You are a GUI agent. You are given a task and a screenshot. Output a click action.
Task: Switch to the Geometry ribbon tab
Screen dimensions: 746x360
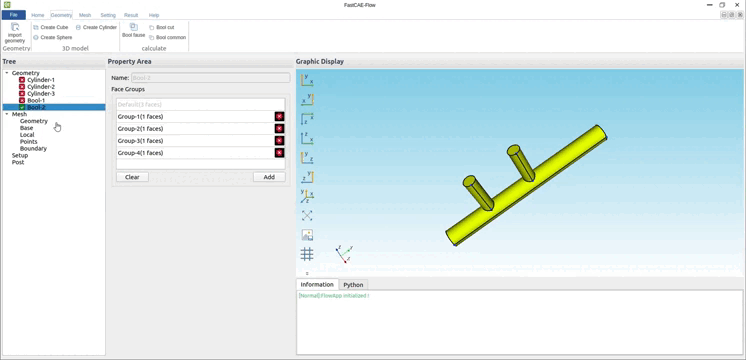click(x=61, y=15)
